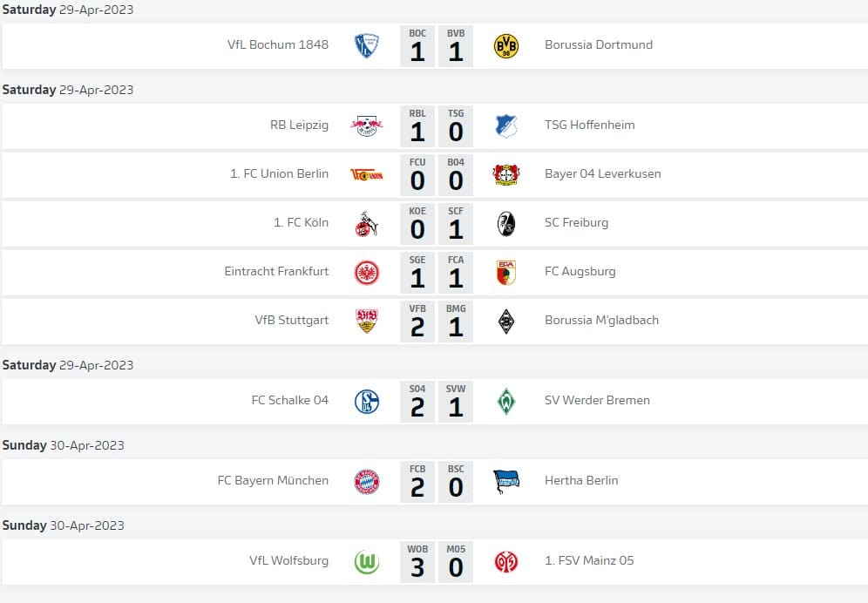Viewport: 868px width, 603px height.
Task: Click the 1. FC Union Berlin logo
Action: [367, 175]
